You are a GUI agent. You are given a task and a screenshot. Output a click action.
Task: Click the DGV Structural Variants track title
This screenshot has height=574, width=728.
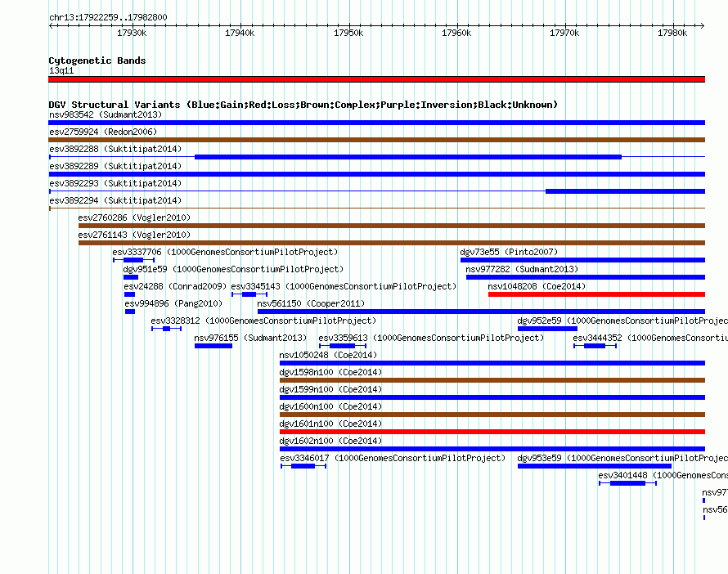pos(303,105)
